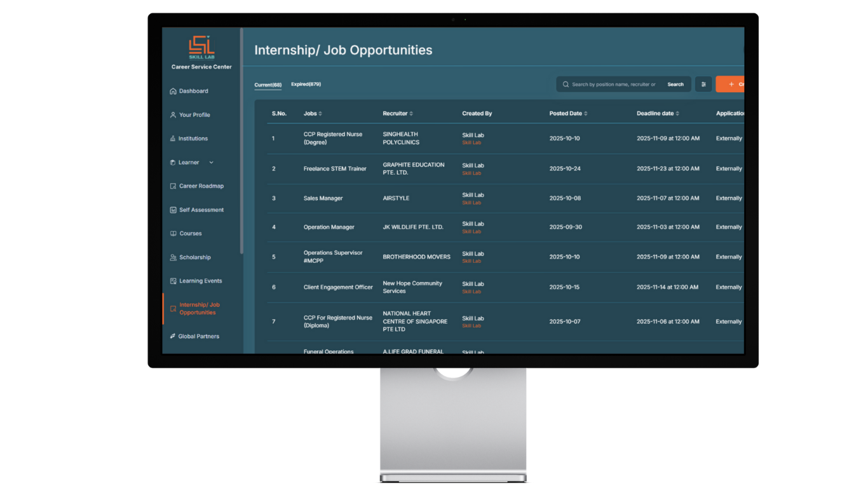Expand the Learner submenu chevron

pos(212,163)
